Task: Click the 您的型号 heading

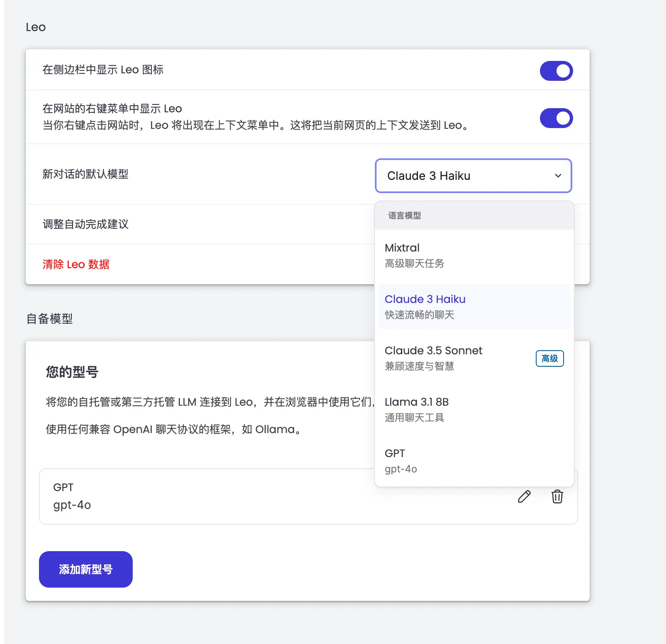Action: tap(72, 372)
